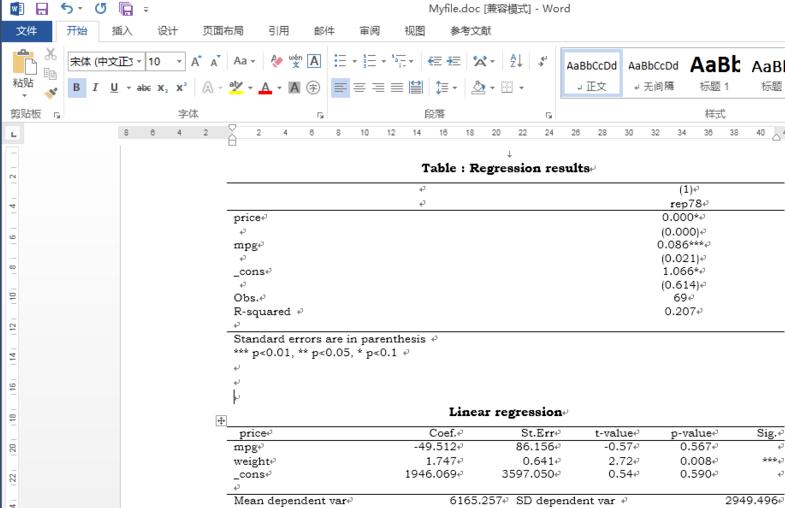This screenshot has height=508, width=785.
Task: Open the line spacing dropdown
Action: point(447,88)
